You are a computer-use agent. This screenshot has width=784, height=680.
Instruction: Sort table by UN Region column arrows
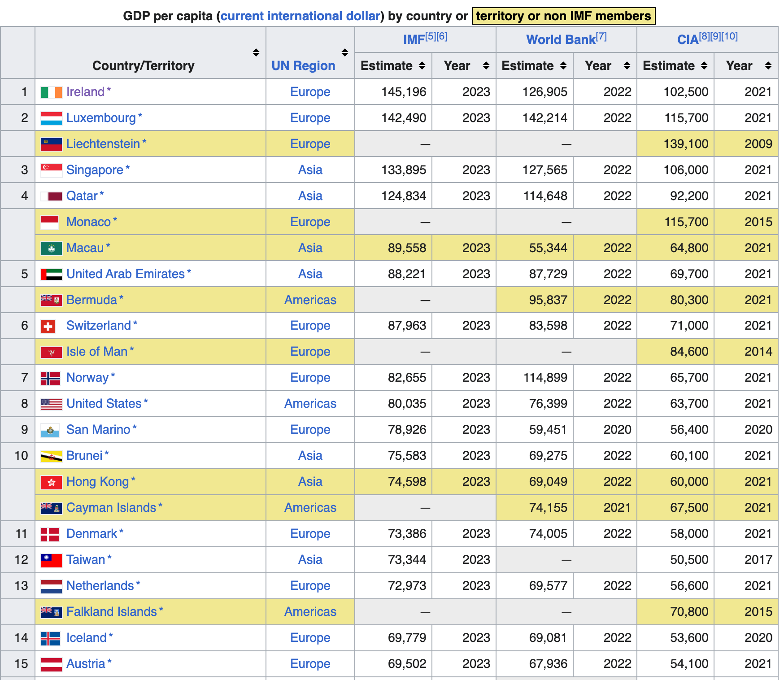point(344,52)
